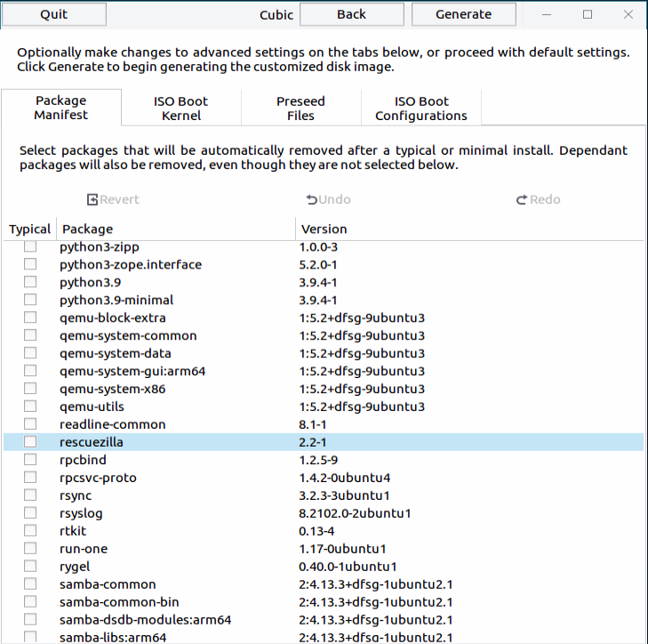
Task: Click version 0.13-4 of rtkit
Action: click(316, 531)
